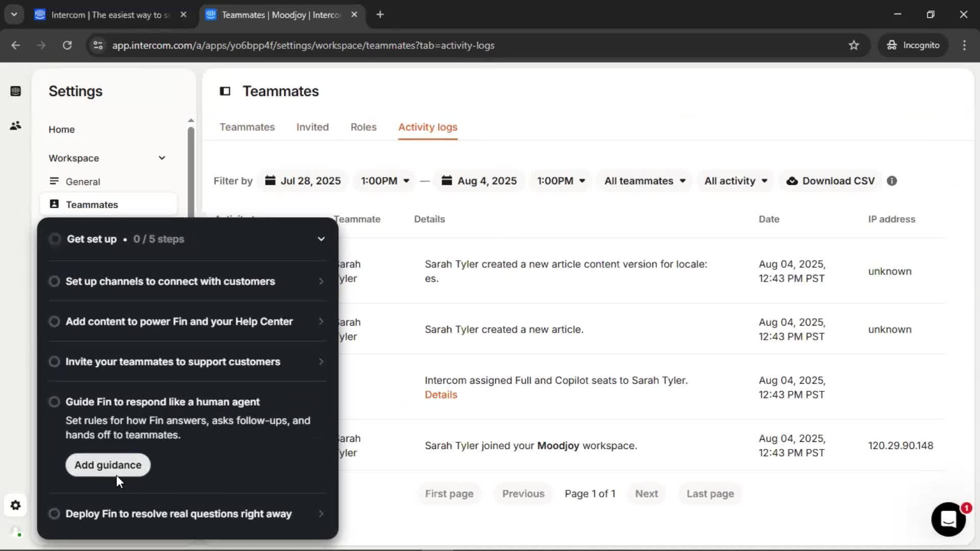Click the Teammates badge icon in settings sidebar

(x=54, y=204)
